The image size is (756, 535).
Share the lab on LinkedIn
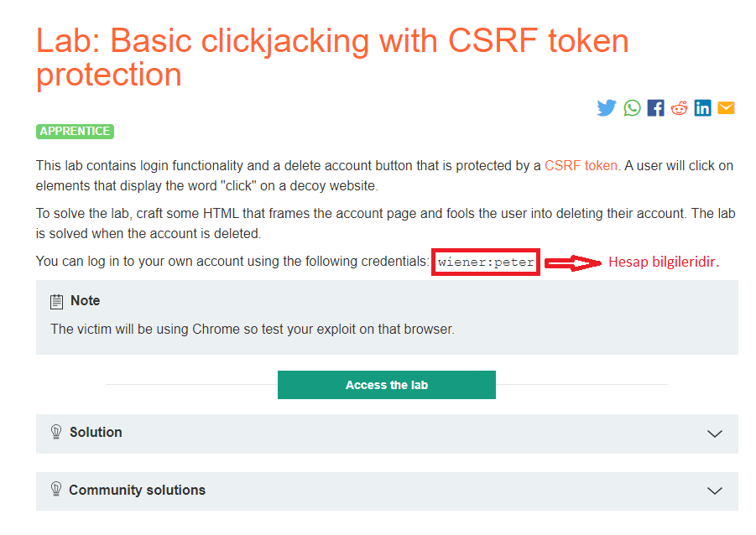(x=702, y=107)
